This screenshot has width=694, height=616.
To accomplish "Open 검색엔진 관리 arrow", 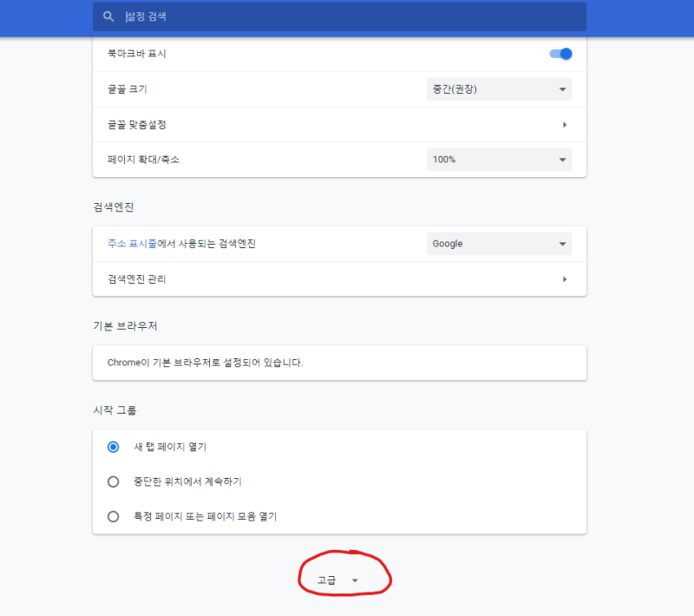I will pyautogui.click(x=565, y=279).
